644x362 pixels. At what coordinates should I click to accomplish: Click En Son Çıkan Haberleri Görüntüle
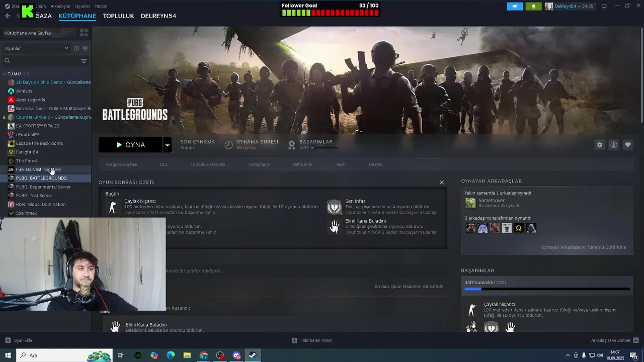(x=409, y=287)
